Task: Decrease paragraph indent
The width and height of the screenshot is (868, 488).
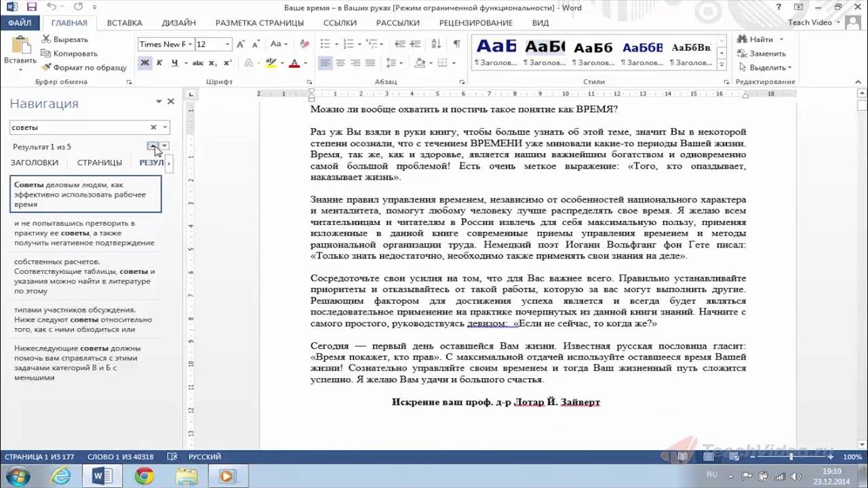Action: click(x=399, y=44)
